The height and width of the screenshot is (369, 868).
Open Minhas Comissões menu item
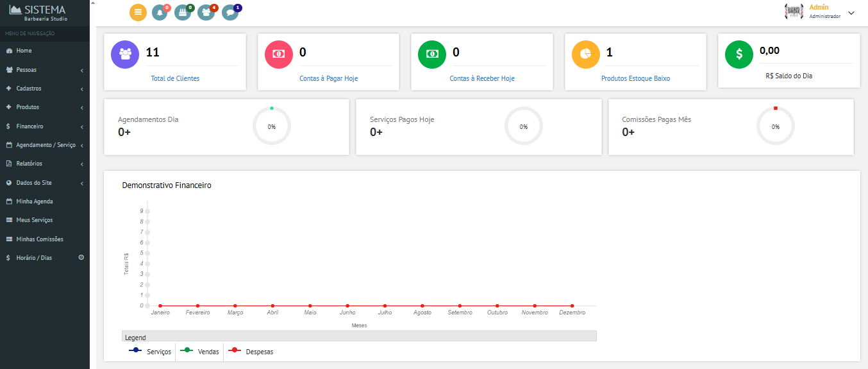coord(40,239)
